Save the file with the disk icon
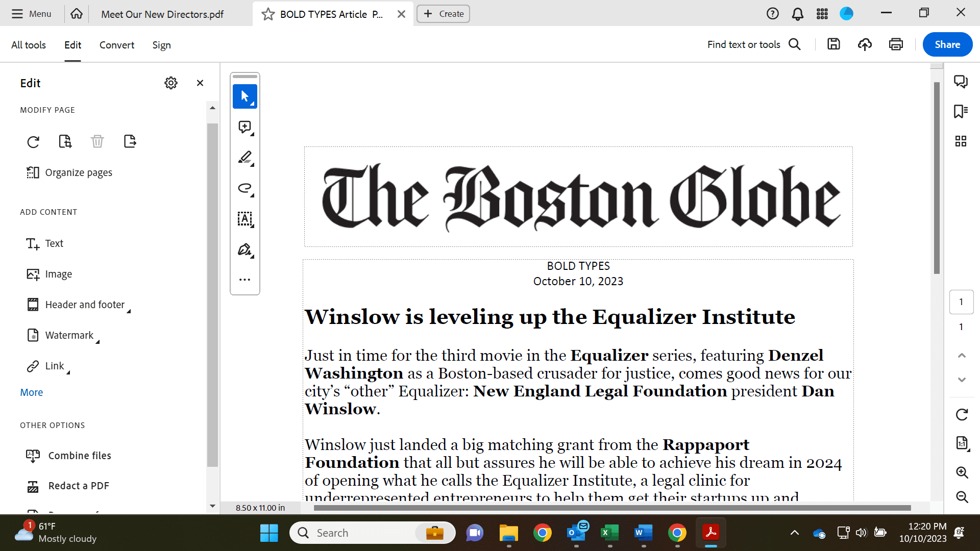This screenshot has height=551, width=980. pyautogui.click(x=834, y=44)
